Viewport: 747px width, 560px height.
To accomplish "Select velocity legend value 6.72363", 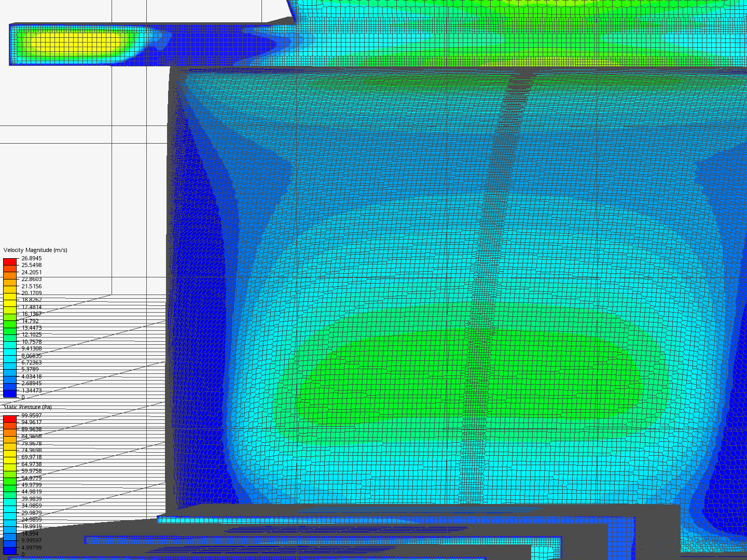I will coord(32,362).
